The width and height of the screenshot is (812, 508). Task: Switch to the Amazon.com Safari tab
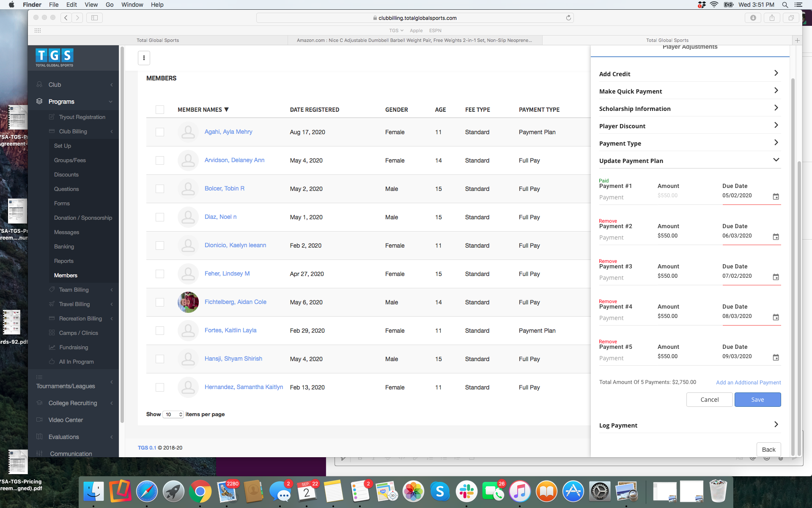coord(414,40)
